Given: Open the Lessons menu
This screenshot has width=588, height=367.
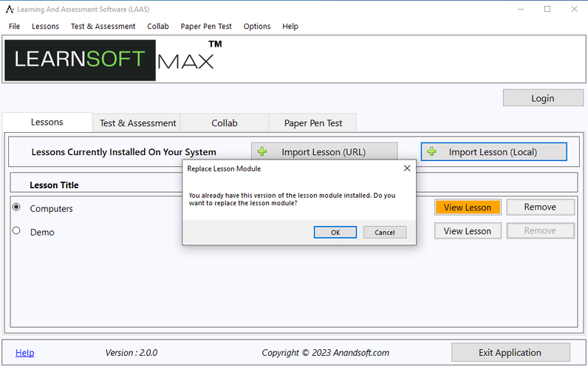Looking at the screenshot, I should pyautogui.click(x=45, y=27).
